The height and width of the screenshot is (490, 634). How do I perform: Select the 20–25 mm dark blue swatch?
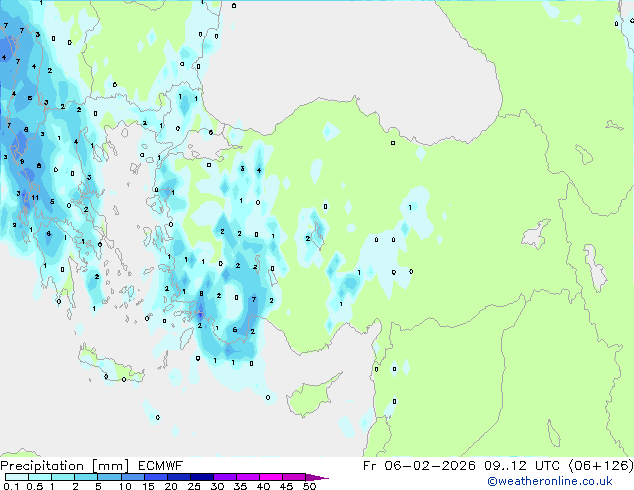[178, 477]
